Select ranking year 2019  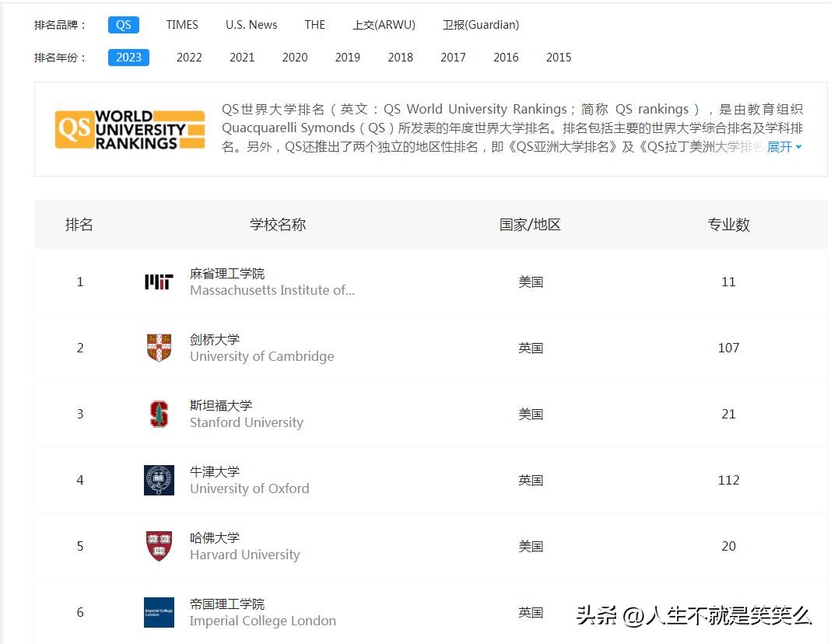347,57
